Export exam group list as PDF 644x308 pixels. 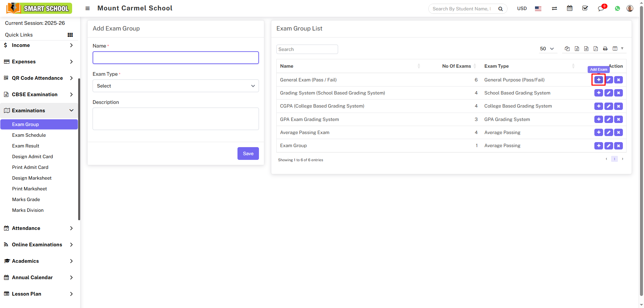(596, 49)
